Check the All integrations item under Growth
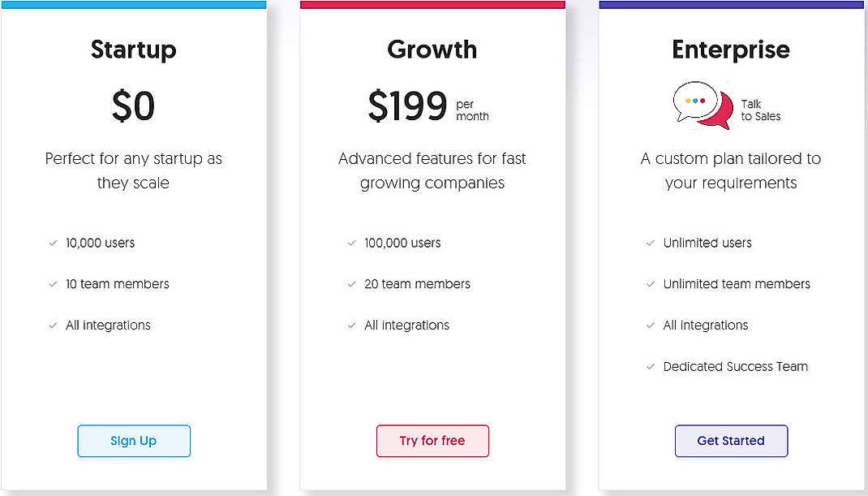868x496 pixels. click(350, 325)
